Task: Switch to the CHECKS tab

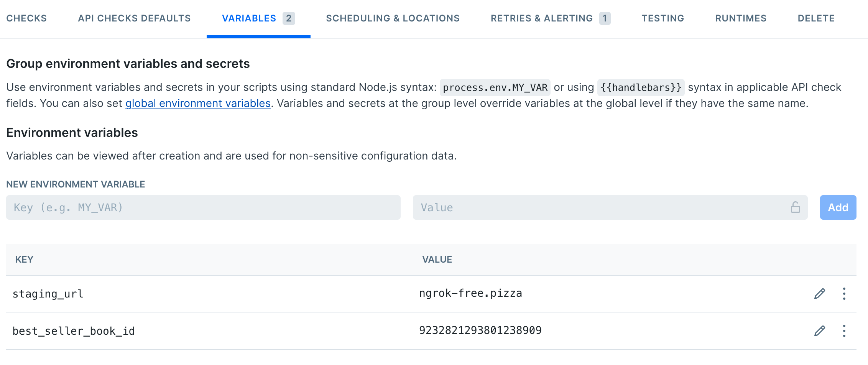Action: (x=27, y=18)
